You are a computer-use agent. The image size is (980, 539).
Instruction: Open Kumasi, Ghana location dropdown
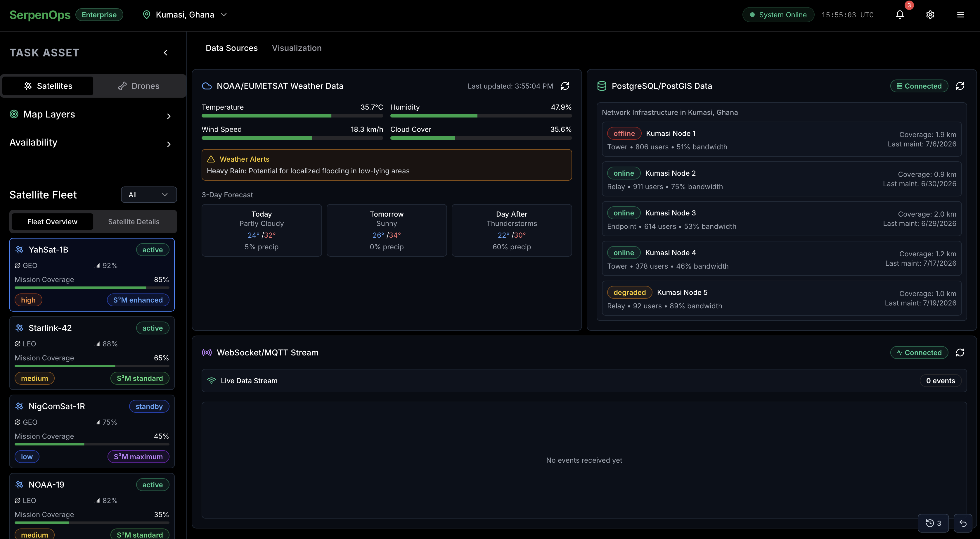tap(185, 14)
